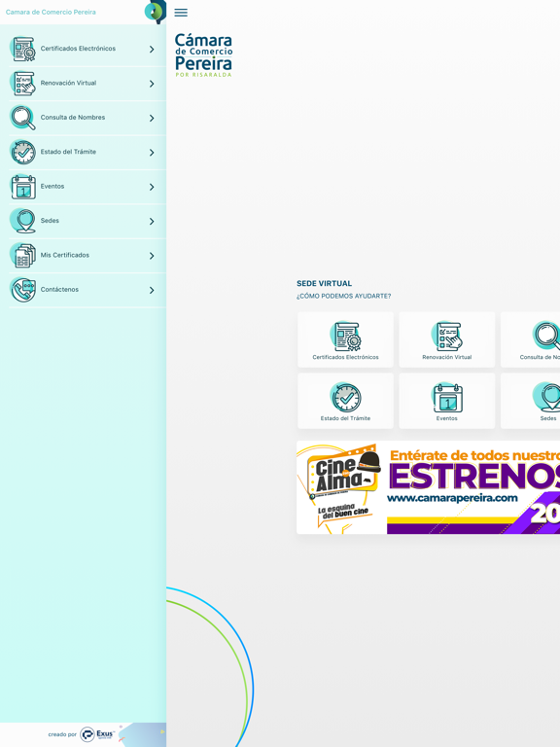Expand Mis Certificados chevron arrow

tap(152, 256)
